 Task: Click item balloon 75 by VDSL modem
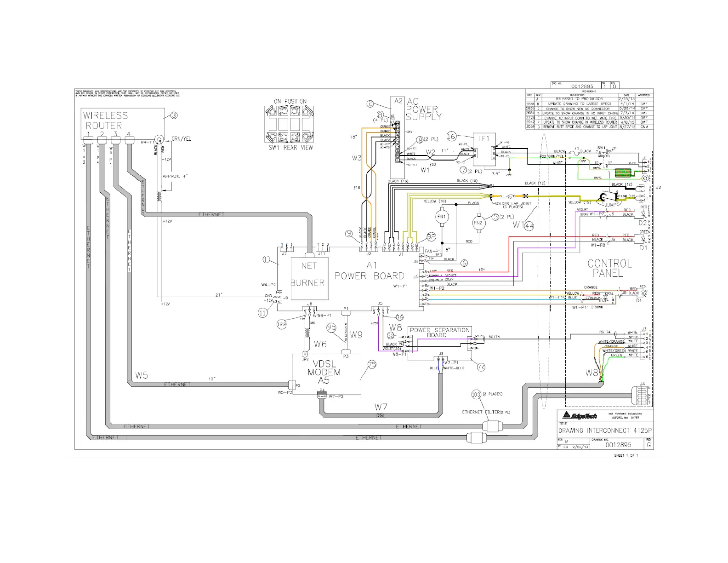pos(372,365)
